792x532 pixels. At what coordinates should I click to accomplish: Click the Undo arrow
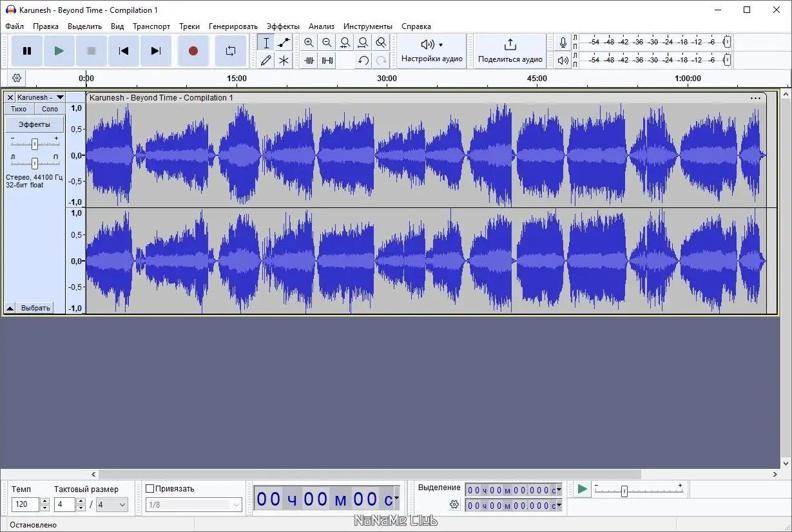(x=363, y=61)
